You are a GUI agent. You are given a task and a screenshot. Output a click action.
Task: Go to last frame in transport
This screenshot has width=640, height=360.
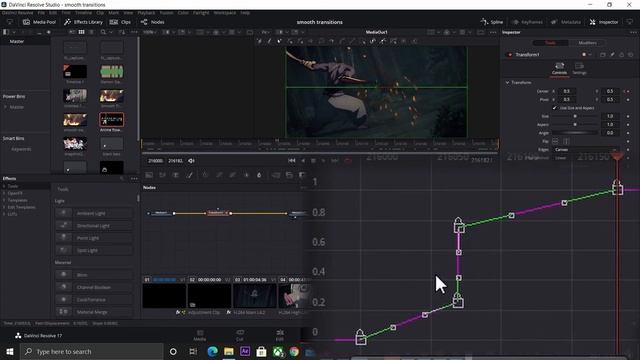335,161
